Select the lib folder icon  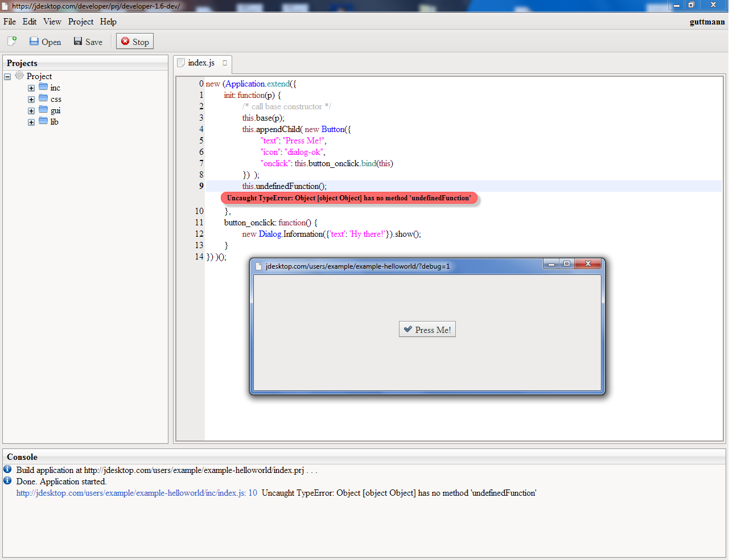tap(43, 121)
